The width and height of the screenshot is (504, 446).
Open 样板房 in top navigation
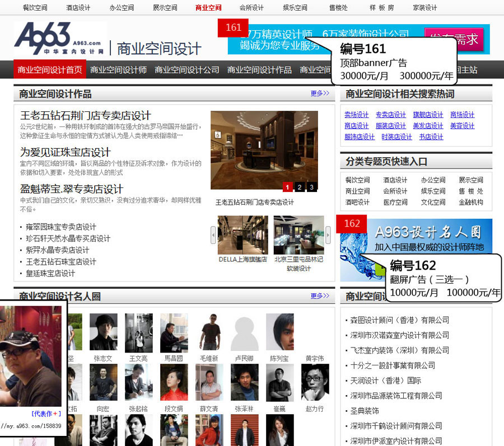(381, 7)
